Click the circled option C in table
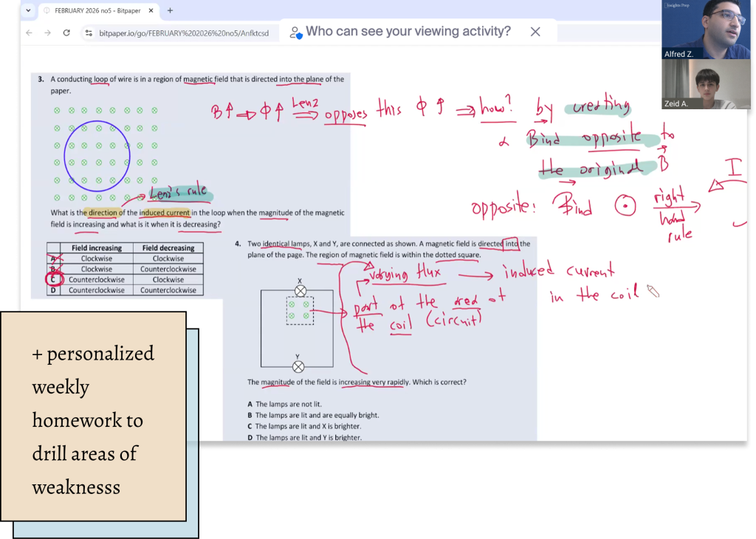This screenshot has width=756, height=539. [53, 280]
